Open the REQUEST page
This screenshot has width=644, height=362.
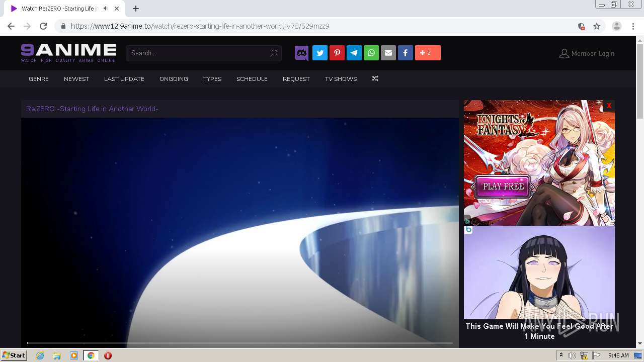pos(296,79)
